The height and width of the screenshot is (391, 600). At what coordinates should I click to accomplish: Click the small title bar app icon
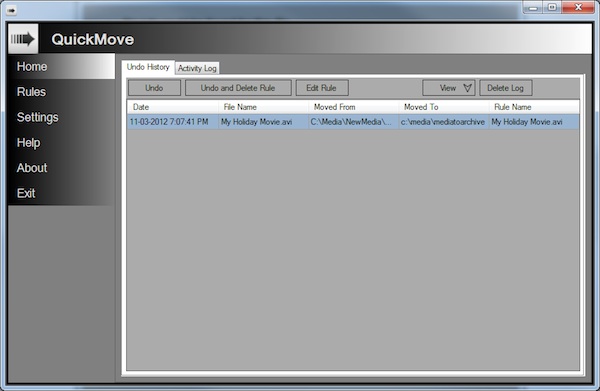click(11, 10)
